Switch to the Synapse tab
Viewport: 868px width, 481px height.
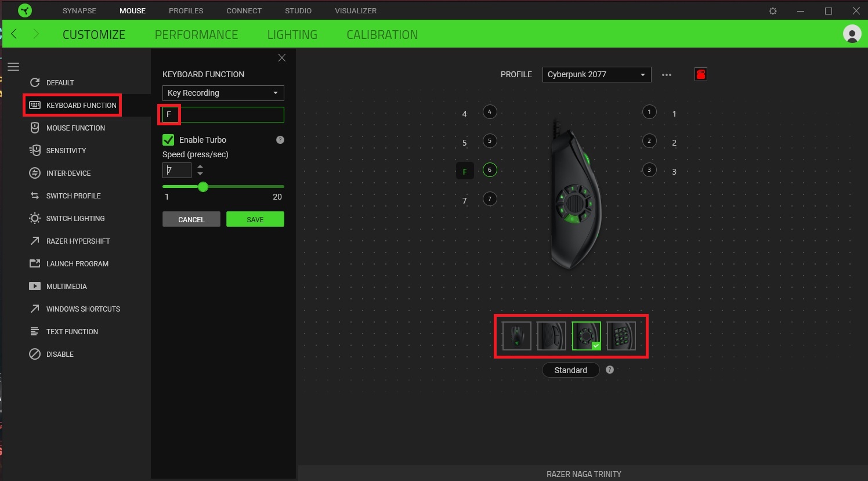[79, 11]
